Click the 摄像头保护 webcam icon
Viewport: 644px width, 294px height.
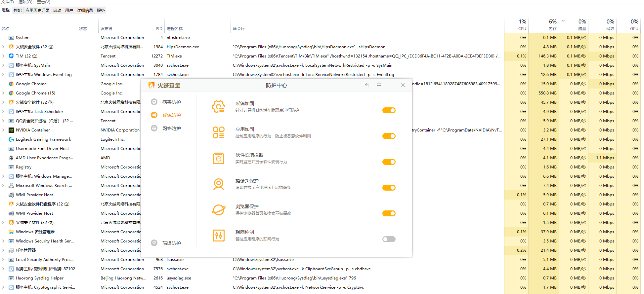tap(219, 184)
